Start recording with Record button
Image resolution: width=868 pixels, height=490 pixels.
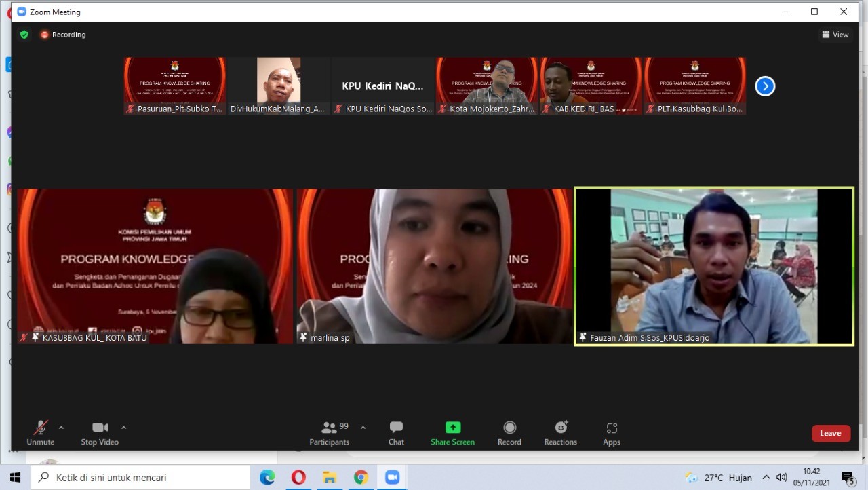509,432
